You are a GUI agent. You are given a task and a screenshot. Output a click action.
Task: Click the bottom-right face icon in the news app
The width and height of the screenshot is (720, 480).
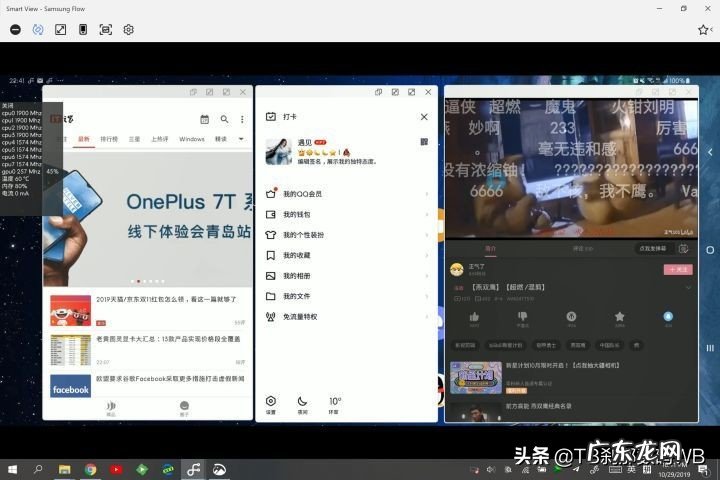184,407
